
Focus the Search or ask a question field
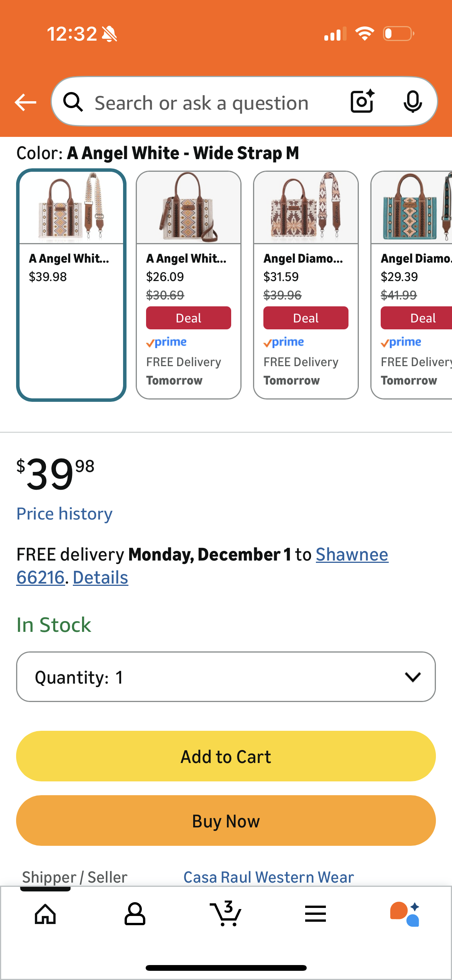(x=202, y=102)
